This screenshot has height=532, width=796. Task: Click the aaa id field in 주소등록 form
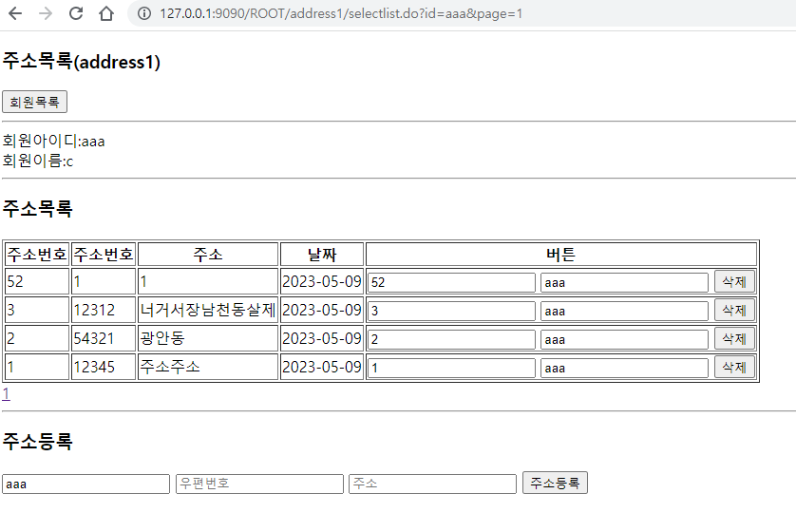85,484
